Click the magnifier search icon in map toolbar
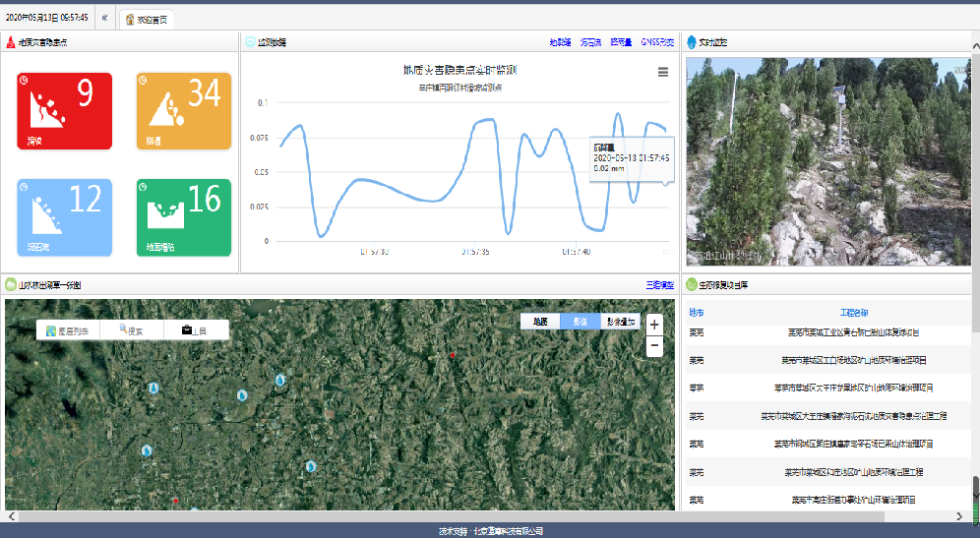980x538 pixels. pyautogui.click(x=123, y=329)
